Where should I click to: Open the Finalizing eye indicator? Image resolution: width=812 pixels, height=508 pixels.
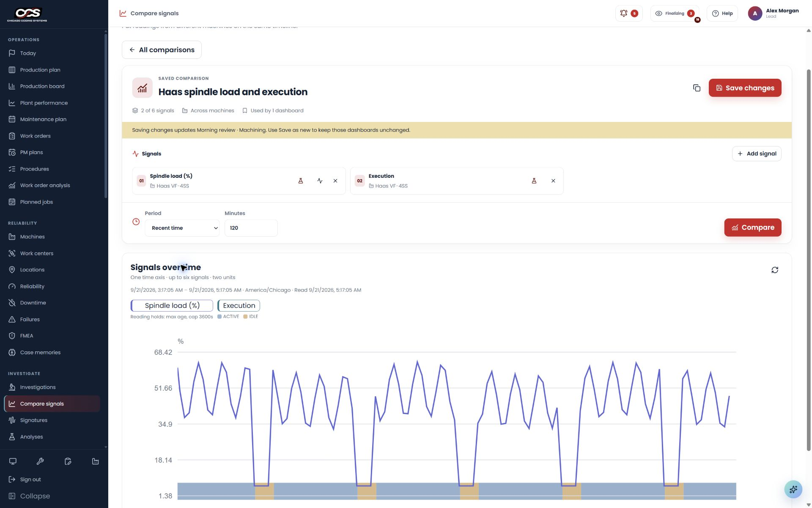pos(675,13)
